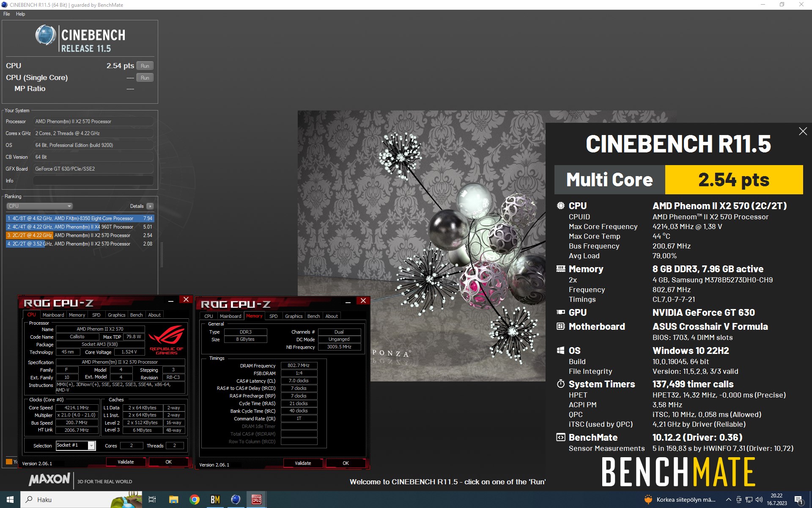
Task: Open Mainboard tab in right CPU-Z window
Action: point(230,316)
